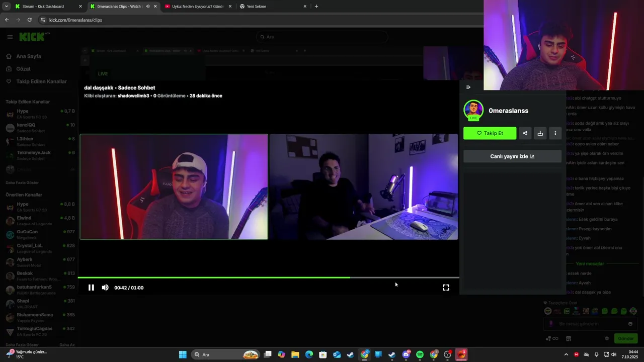Open the Crystal_LoL recommended channel

pos(40,248)
